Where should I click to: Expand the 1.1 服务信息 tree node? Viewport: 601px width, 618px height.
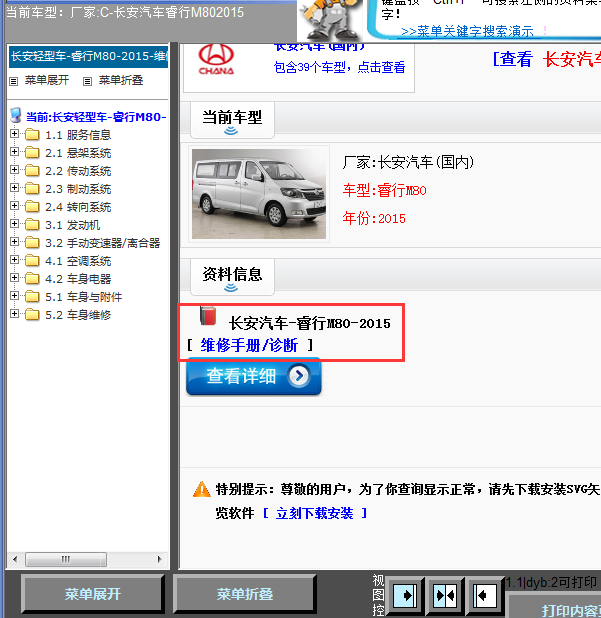[x=15, y=134]
